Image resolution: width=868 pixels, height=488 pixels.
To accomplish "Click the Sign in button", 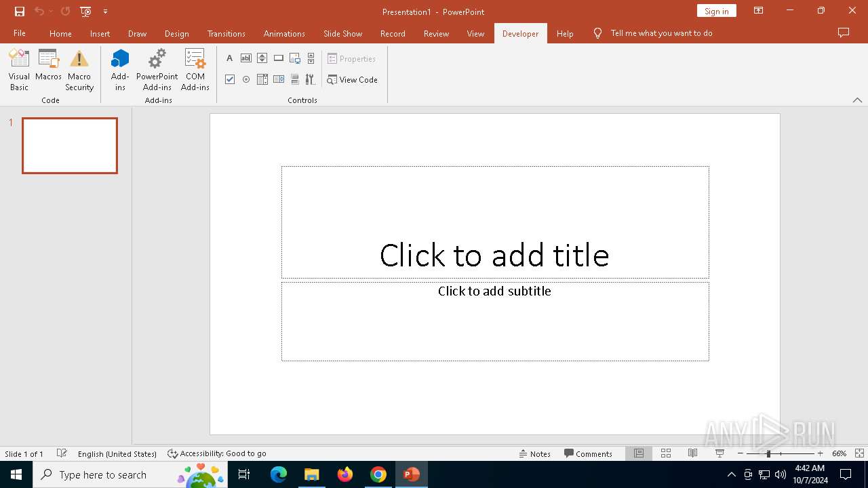I will tap(716, 11).
